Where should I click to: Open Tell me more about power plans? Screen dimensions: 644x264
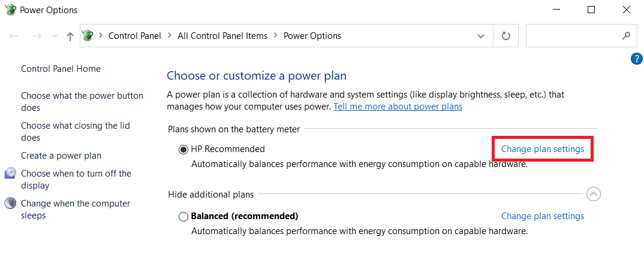[398, 107]
